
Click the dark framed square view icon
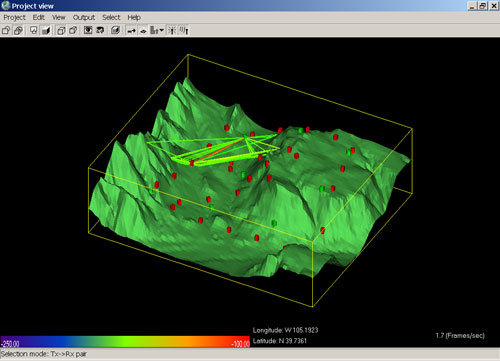88,30
